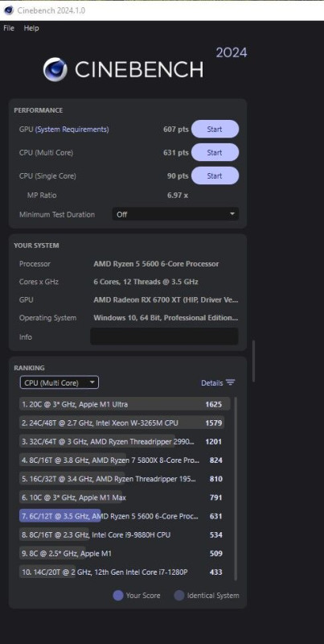Click the main panel vertical scrollbar

(x=253, y=361)
